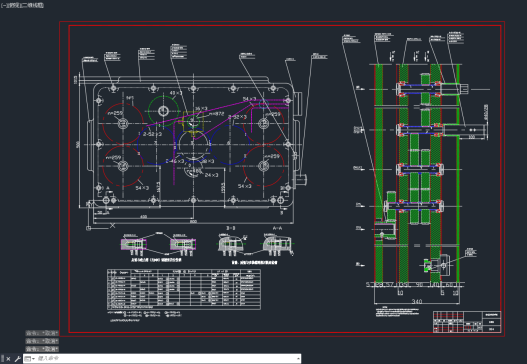Open command line customize wrench menu
The height and width of the screenshot is (364, 527).
point(17,359)
